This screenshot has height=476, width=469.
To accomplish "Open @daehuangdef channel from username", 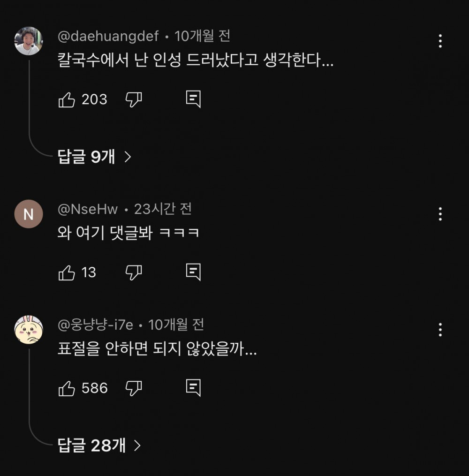I will tap(108, 36).
